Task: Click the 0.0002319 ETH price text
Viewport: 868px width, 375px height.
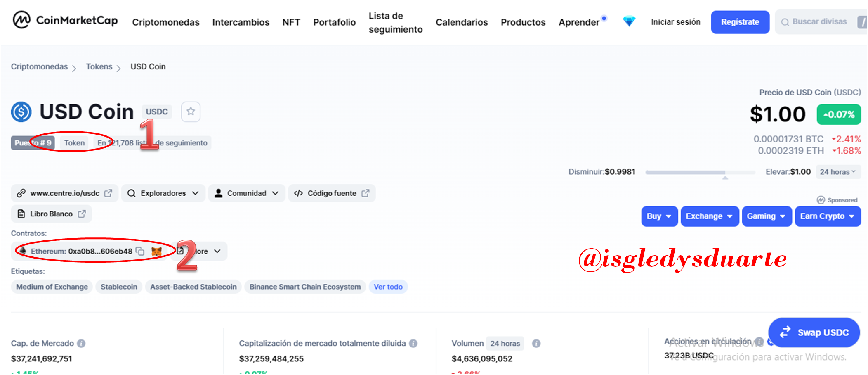Action: (791, 151)
